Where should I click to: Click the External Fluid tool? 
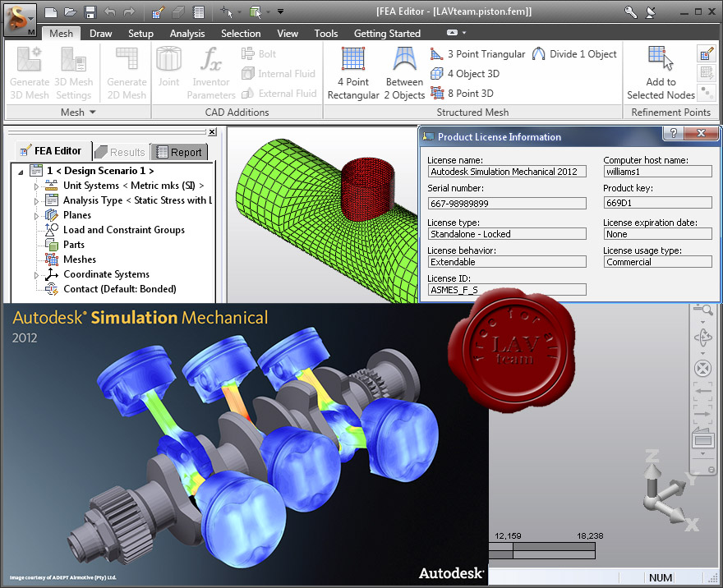[279, 94]
